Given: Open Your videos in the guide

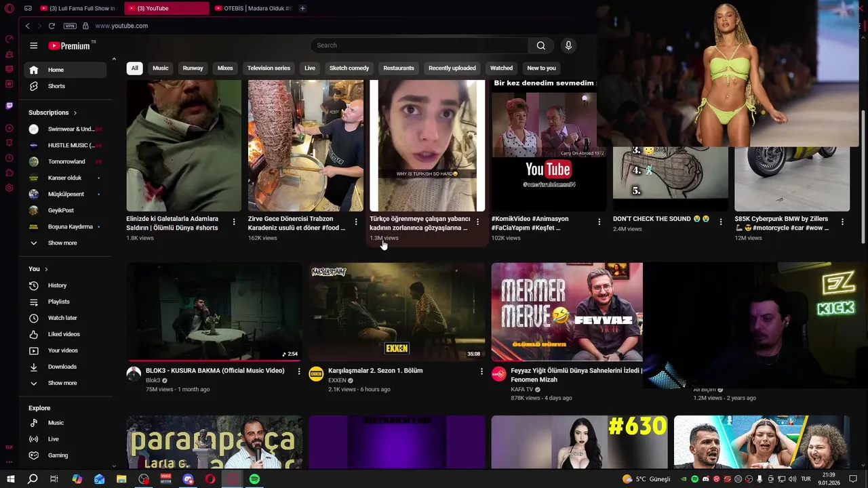Looking at the screenshot, I should pyautogui.click(x=65, y=350).
